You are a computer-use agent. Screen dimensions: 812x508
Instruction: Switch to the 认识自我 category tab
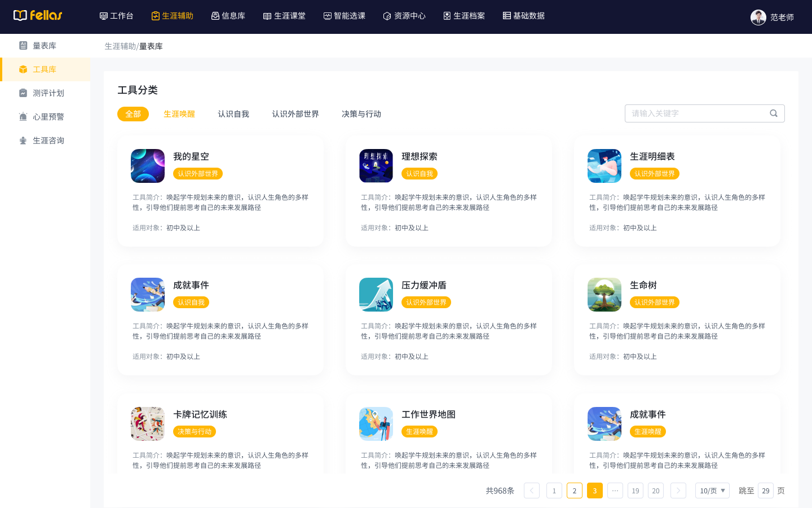pyautogui.click(x=233, y=113)
